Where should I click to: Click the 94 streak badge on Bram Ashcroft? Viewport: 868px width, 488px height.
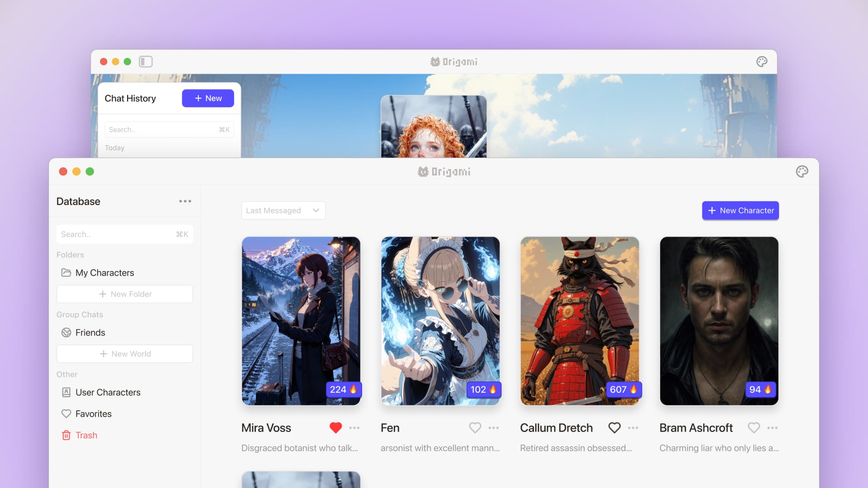(760, 389)
